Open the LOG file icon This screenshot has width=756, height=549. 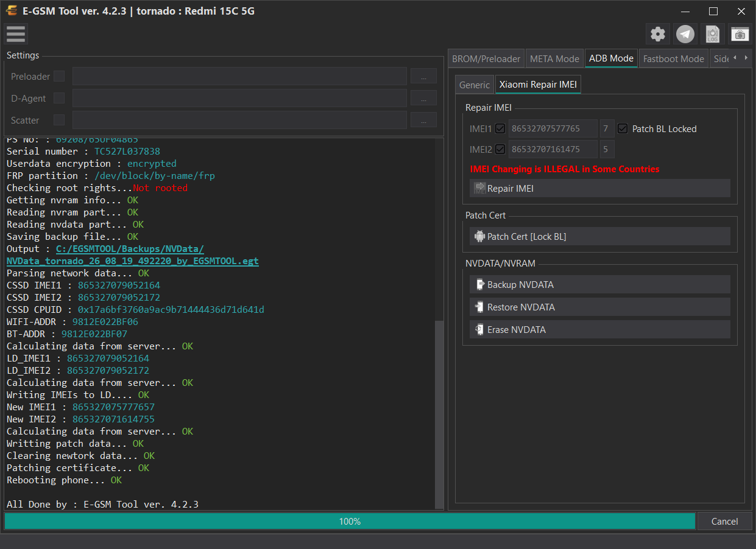click(x=713, y=34)
